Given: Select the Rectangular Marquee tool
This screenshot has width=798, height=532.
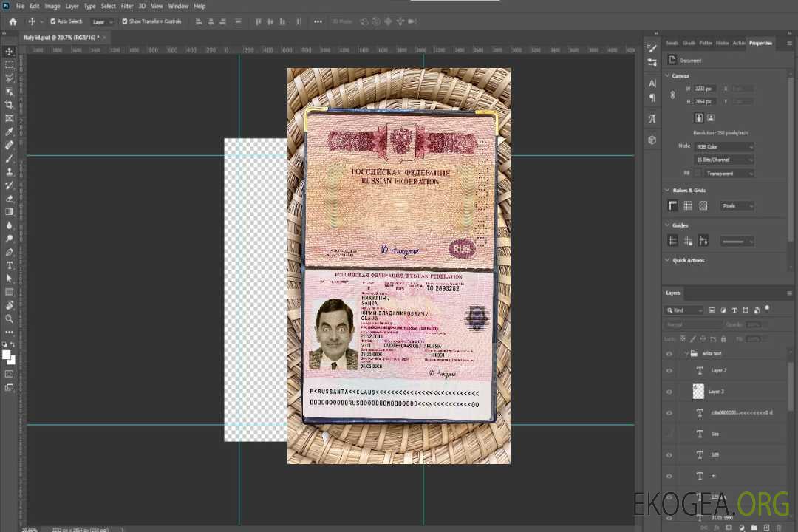Looking at the screenshot, I should (x=9, y=65).
